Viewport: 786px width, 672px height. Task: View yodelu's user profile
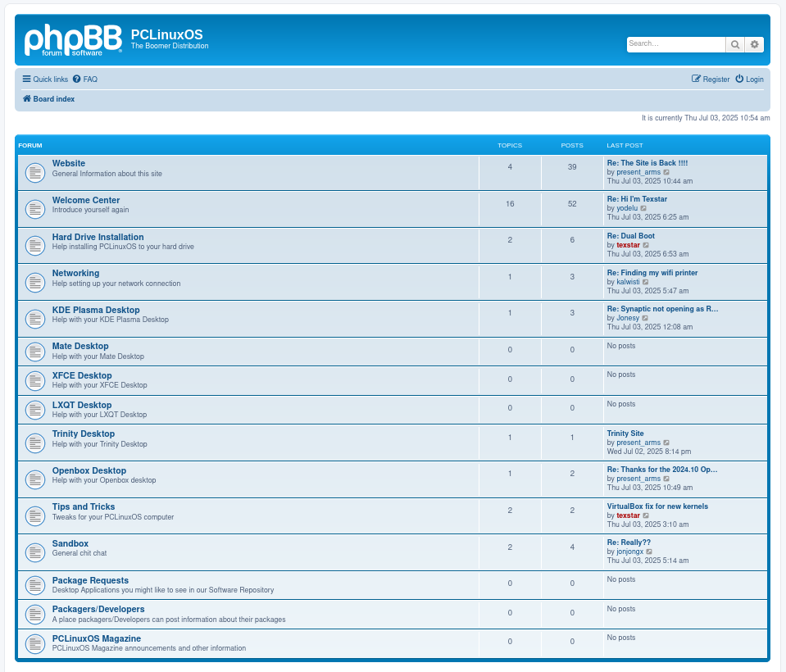(627, 208)
